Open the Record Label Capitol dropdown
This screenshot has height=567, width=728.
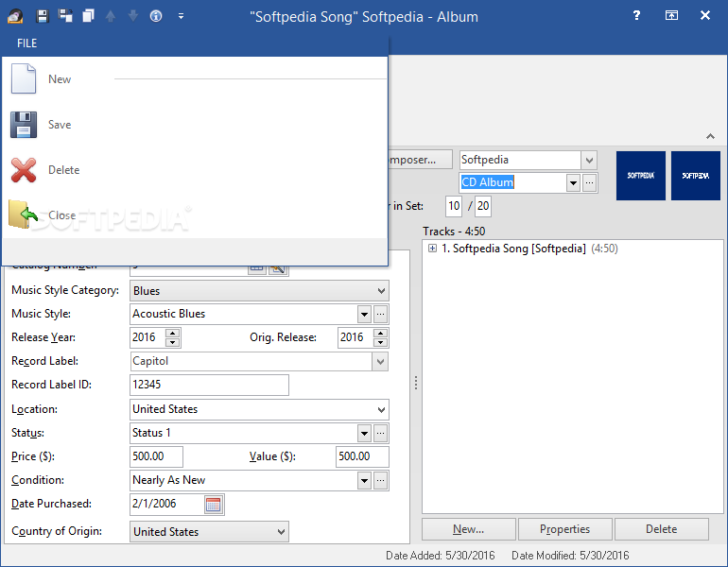pyautogui.click(x=380, y=361)
